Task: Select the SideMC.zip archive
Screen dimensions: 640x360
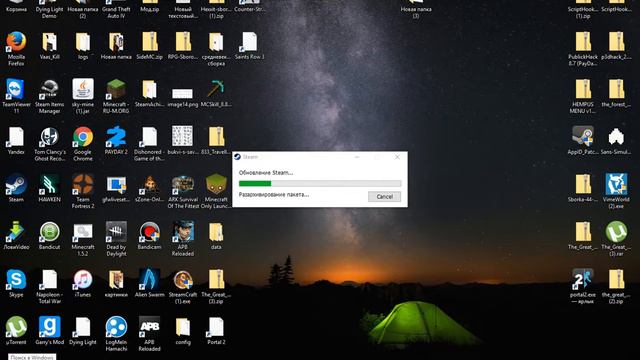Action: click(x=149, y=42)
